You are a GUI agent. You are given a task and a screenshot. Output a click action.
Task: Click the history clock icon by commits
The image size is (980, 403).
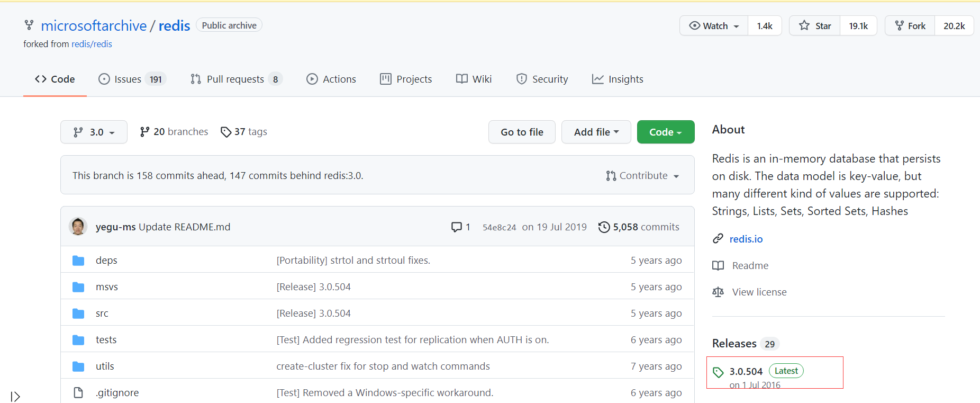point(604,227)
